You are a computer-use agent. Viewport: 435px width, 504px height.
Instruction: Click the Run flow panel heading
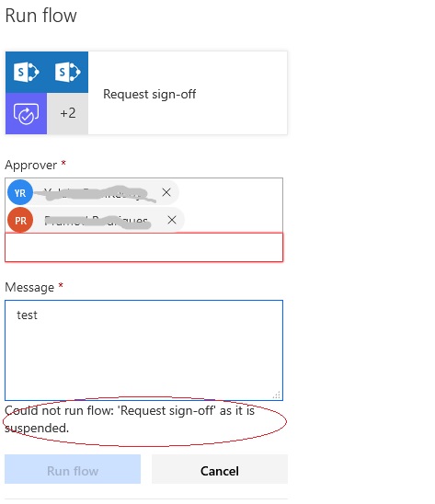[x=41, y=16]
